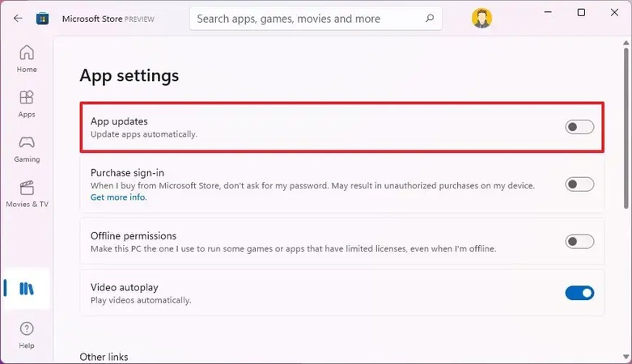This screenshot has width=632, height=364.
Task: Click the Get more info link
Action: pos(118,197)
